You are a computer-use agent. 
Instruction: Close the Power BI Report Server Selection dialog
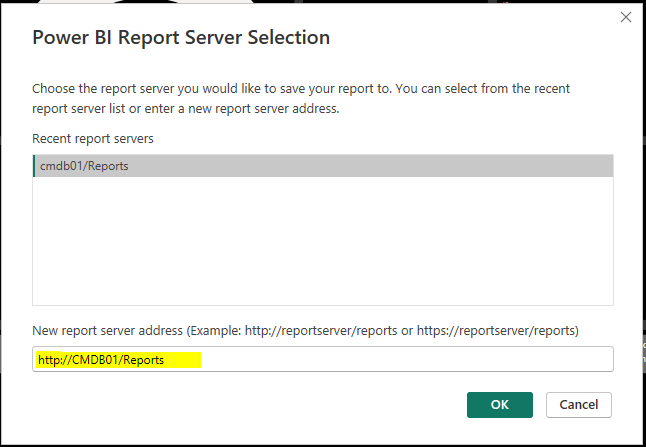click(626, 17)
